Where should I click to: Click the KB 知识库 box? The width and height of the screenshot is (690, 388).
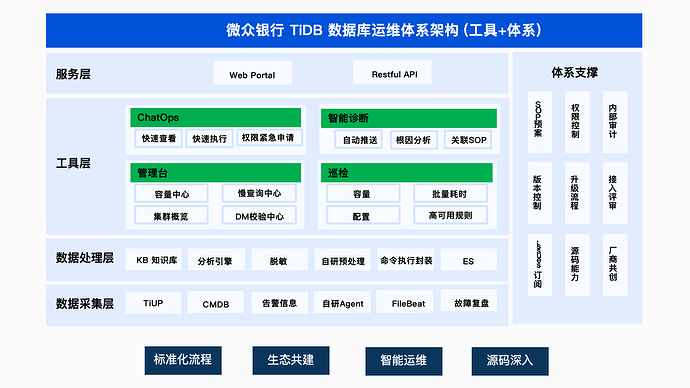pos(153,260)
